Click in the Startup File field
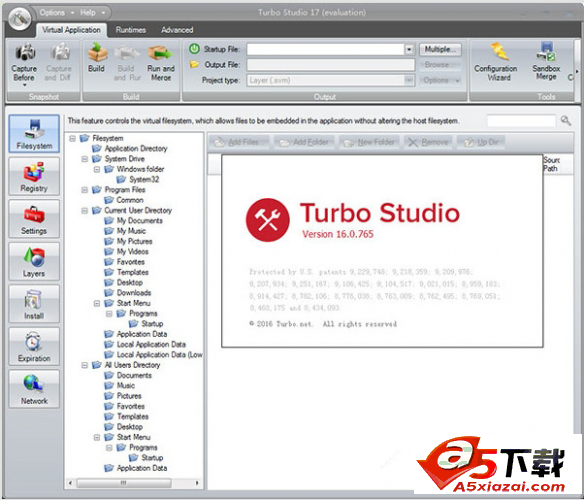 pyautogui.click(x=326, y=49)
